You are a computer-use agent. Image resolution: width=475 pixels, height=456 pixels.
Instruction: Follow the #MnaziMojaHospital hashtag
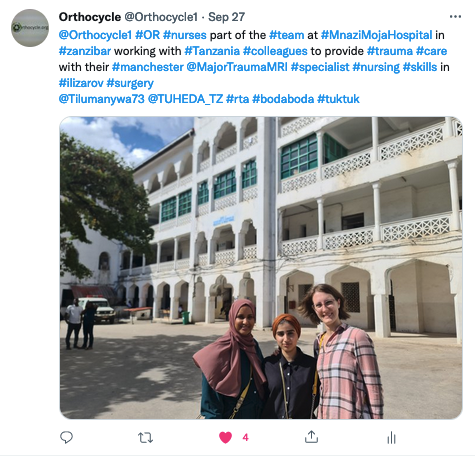point(377,35)
